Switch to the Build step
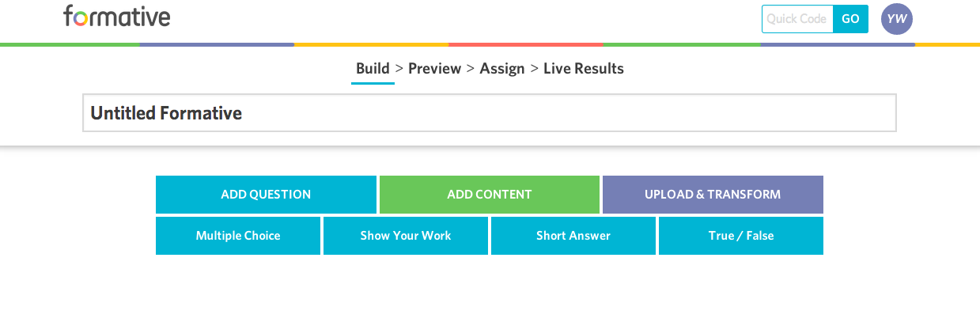 pos(373,69)
